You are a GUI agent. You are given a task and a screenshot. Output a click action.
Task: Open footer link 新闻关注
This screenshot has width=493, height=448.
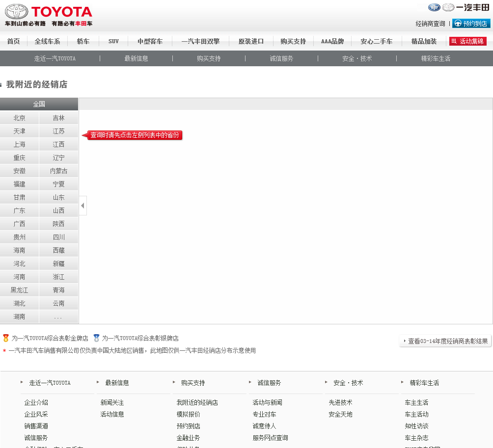[x=112, y=402]
